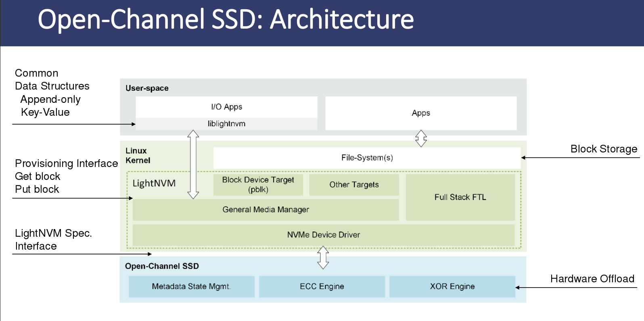The height and width of the screenshot is (321, 644).
Task: Click the NVMe Device Driver block
Action: click(324, 235)
